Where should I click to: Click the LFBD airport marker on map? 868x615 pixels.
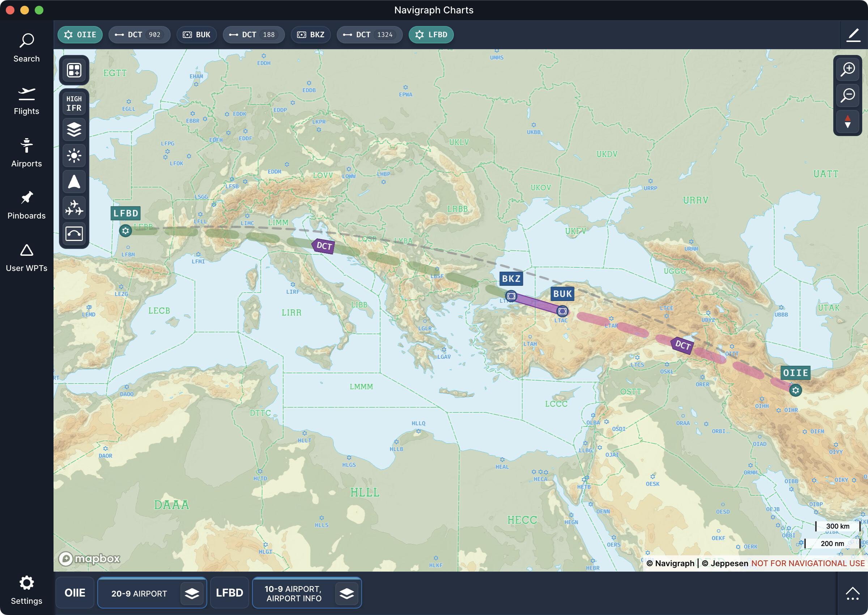(125, 231)
